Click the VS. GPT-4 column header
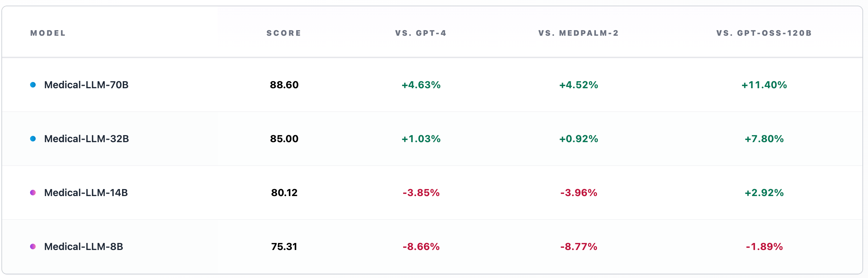 pyautogui.click(x=421, y=33)
